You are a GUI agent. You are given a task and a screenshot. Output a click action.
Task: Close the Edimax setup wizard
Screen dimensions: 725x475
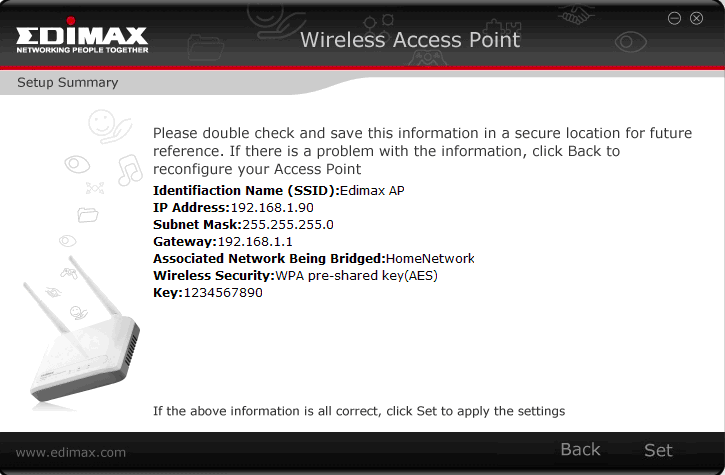(x=696, y=18)
